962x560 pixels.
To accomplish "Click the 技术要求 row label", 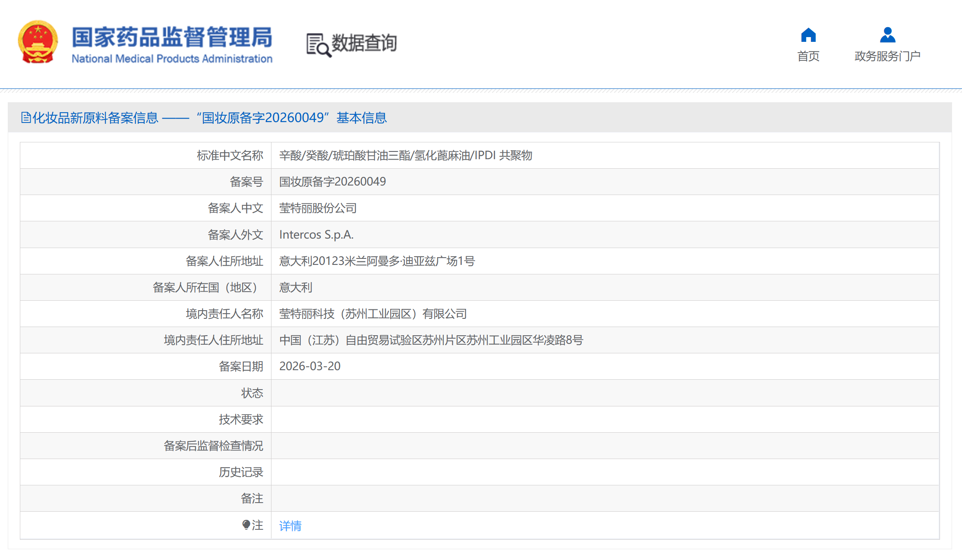I will pos(240,419).
